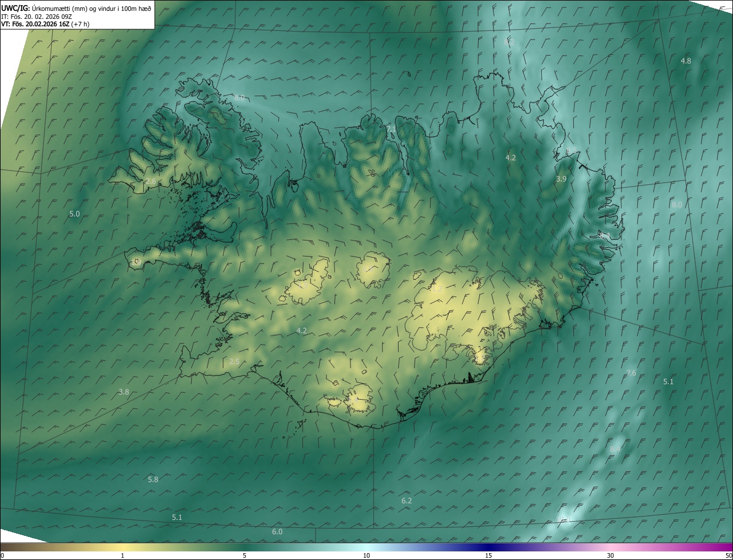733x560 pixels.
Task: Click the map value label 7.1
Action: [x=392, y=129]
